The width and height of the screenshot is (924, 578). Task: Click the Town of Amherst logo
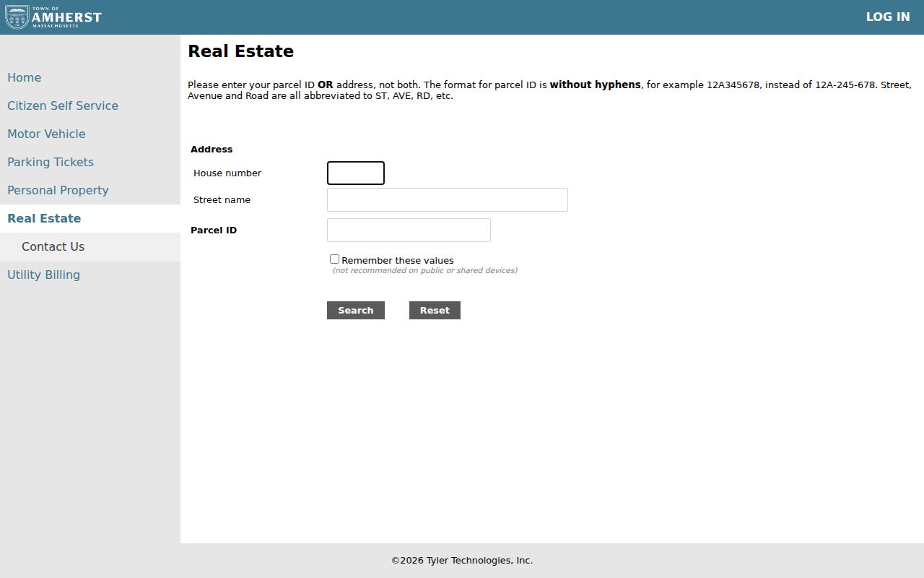(53, 17)
